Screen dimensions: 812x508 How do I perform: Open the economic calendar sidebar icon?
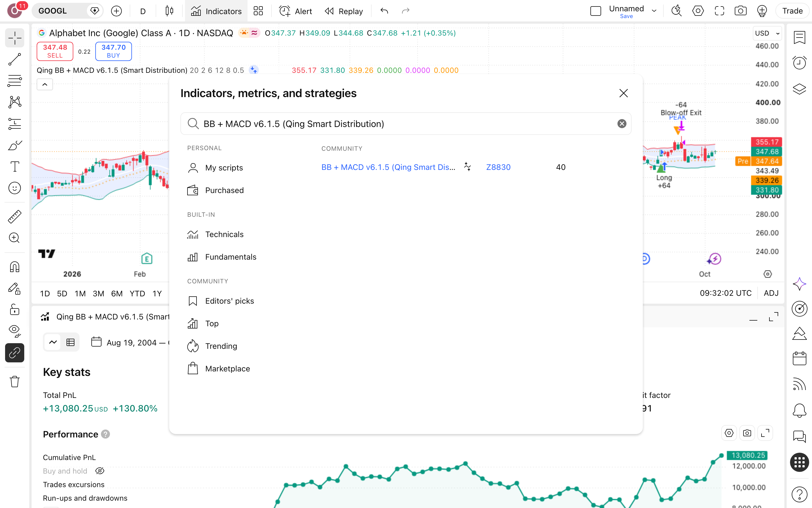pyautogui.click(x=799, y=358)
